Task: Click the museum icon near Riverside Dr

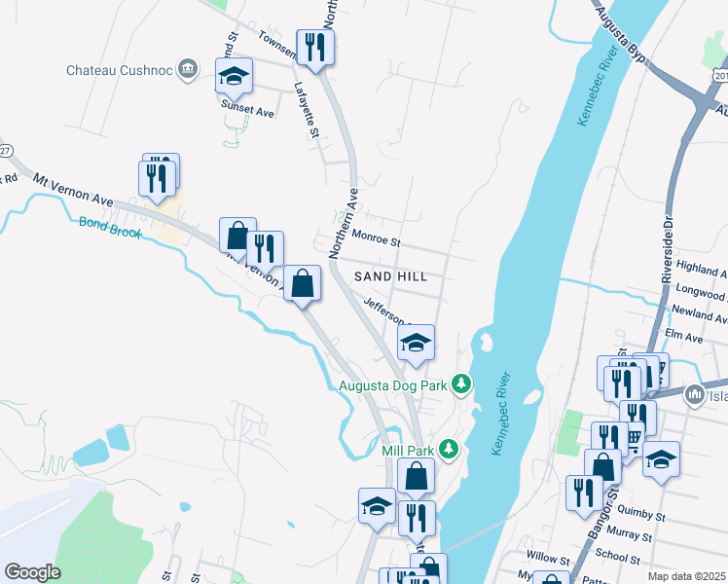Action: [x=694, y=395]
